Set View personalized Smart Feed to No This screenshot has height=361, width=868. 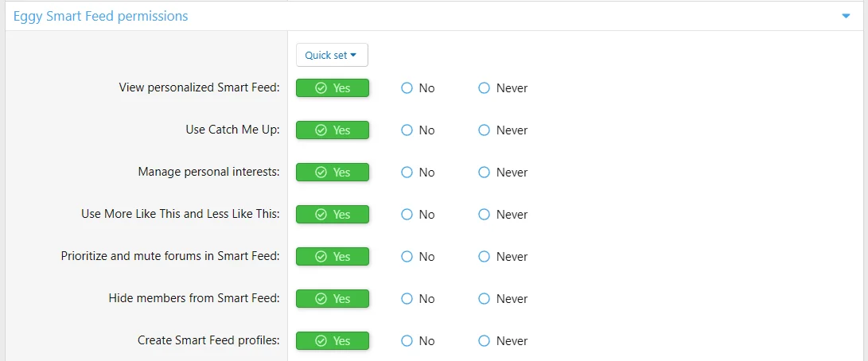[418, 88]
